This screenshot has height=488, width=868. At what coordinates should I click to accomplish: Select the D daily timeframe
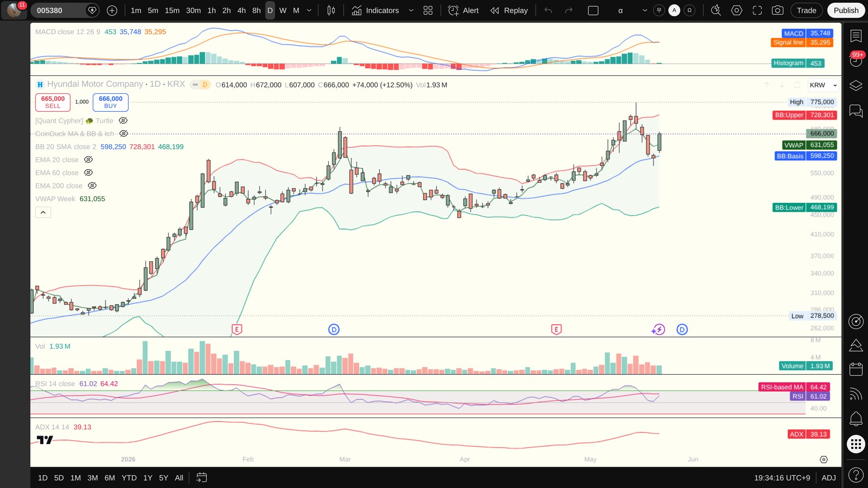pyautogui.click(x=270, y=10)
